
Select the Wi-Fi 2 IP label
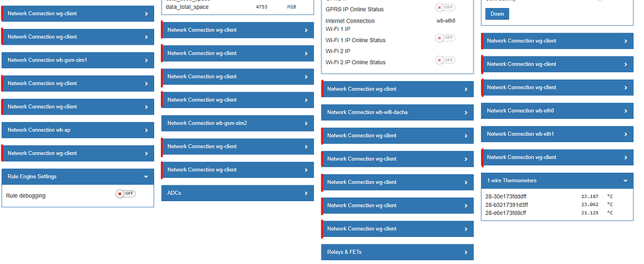point(338,52)
